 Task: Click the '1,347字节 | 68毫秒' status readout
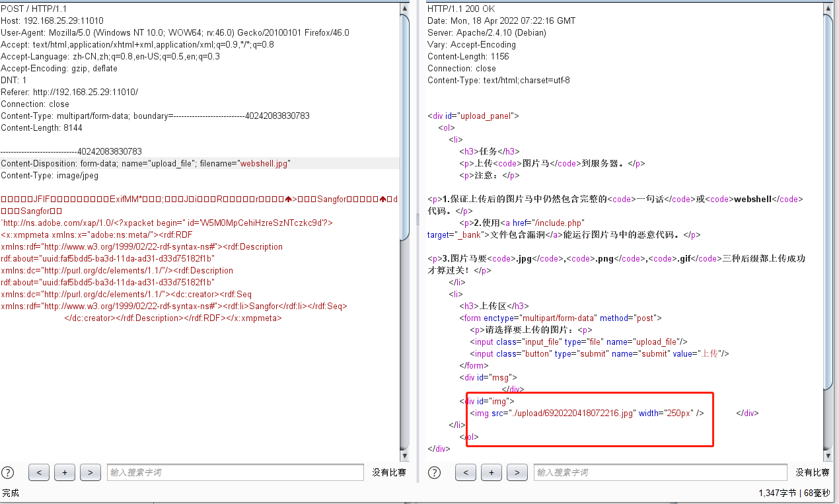click(795, 493)
